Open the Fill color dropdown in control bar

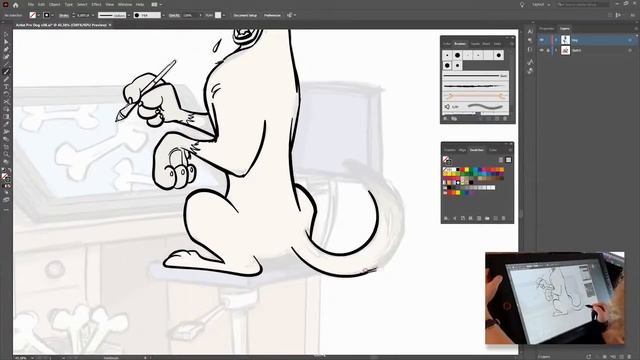[x=39, y=15]
